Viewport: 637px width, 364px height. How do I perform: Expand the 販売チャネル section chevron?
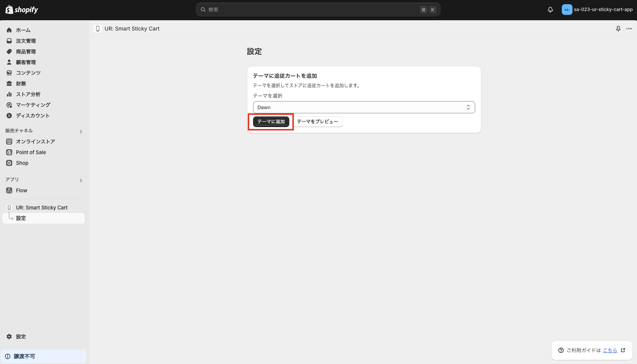click(x=81, y=132)
